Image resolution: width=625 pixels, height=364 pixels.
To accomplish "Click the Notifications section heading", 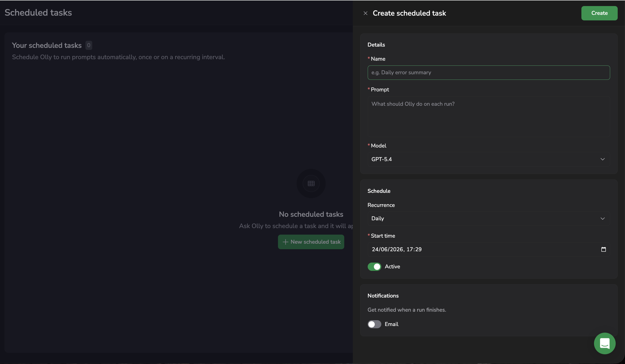I will coord(383,296).
